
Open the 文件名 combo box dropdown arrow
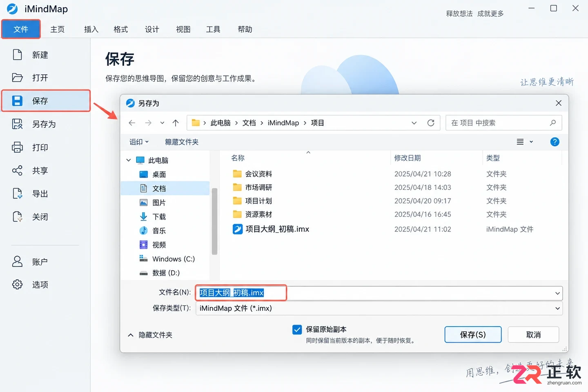coord(557,293)
